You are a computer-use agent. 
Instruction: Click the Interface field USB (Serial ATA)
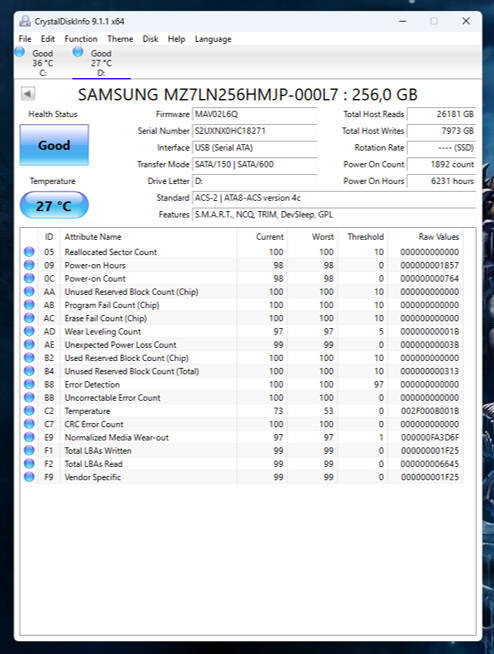(x=255, y=148)
